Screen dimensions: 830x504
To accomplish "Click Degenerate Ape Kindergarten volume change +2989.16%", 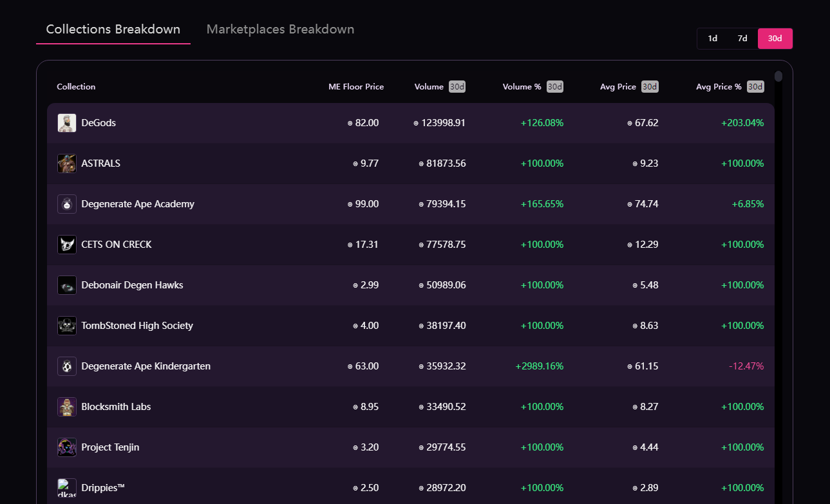I will point(540,366).
